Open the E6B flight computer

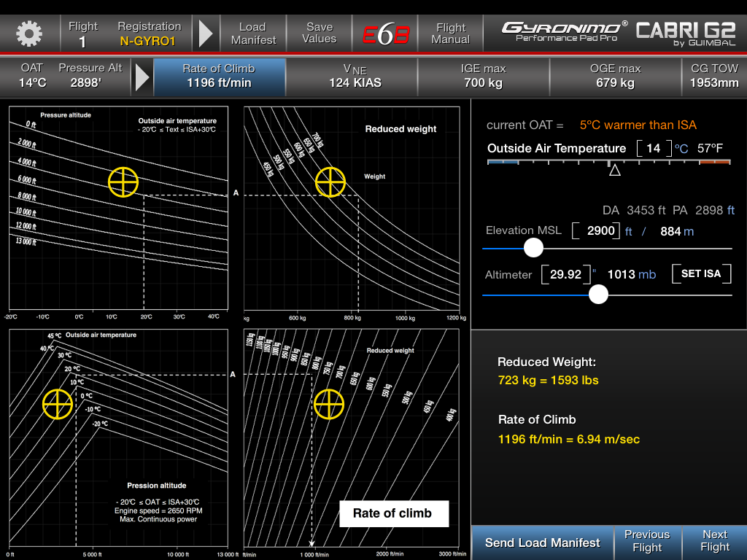point(385,34)
